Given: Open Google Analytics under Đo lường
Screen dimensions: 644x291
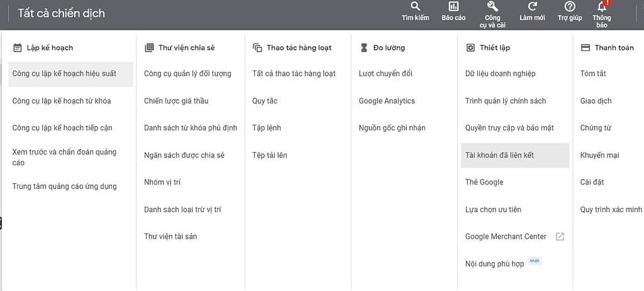Looking at the screenshot, I should (387, 101).
